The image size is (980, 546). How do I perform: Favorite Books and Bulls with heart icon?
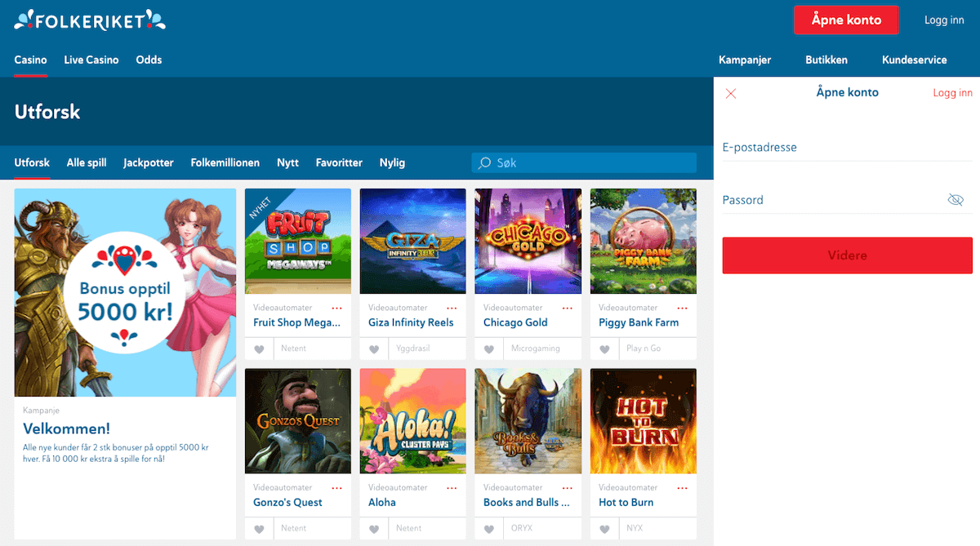(490, 529)
